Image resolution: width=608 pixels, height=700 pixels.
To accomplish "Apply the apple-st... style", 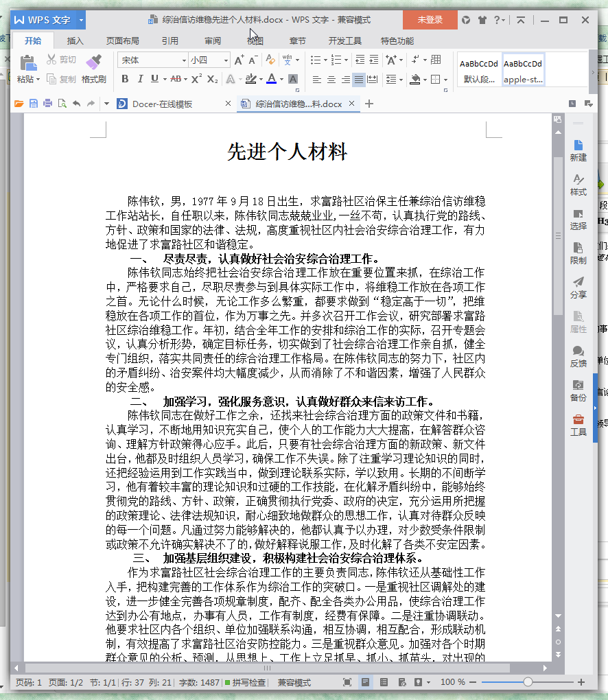I will (523, 71).
